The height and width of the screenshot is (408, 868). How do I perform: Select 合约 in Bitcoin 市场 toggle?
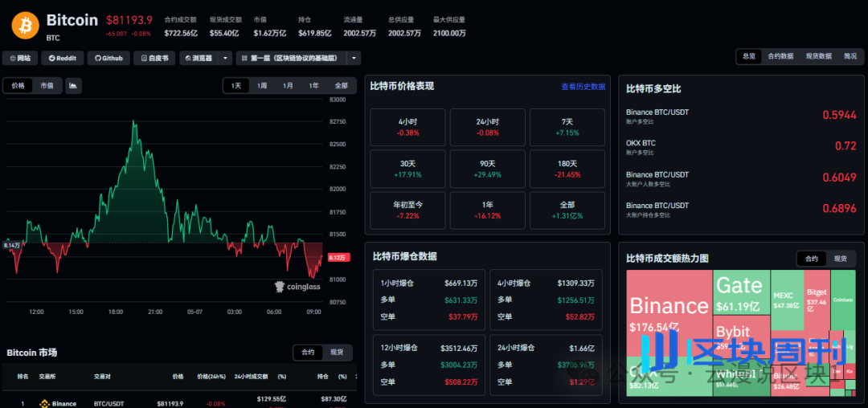(309, 352)
